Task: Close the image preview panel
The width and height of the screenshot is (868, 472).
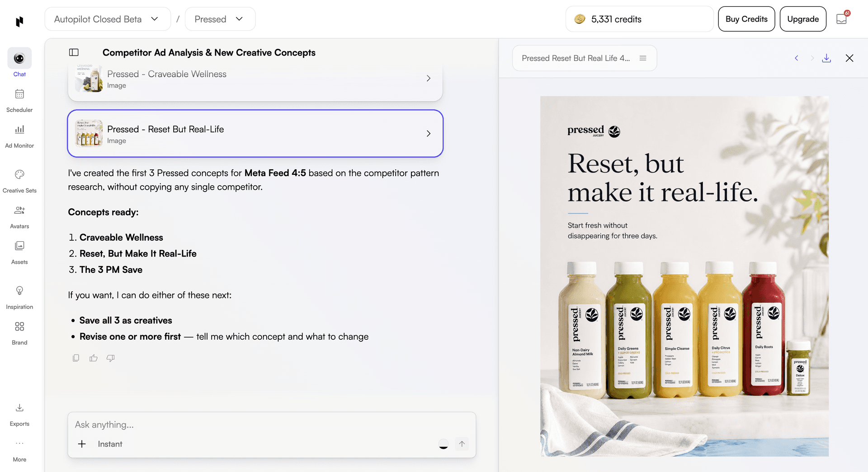Action: tap(849, 58)
